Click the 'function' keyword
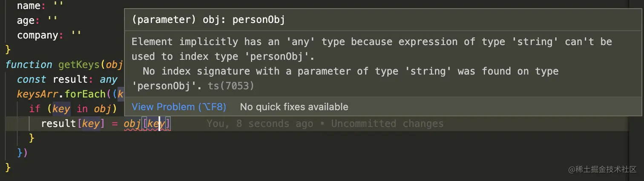Image resolution: width=644 pixels, height=181 pixels. point(29,65)
